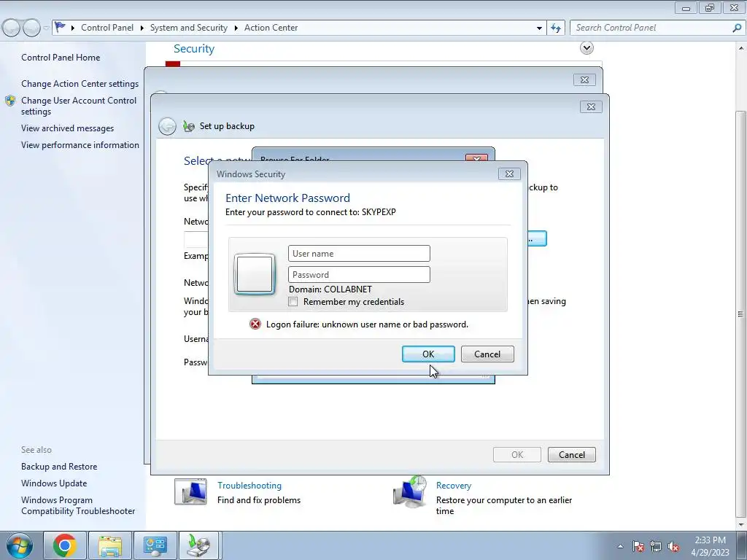
Task: Click the Explorer back navigation button
Action: pos(11,28)
